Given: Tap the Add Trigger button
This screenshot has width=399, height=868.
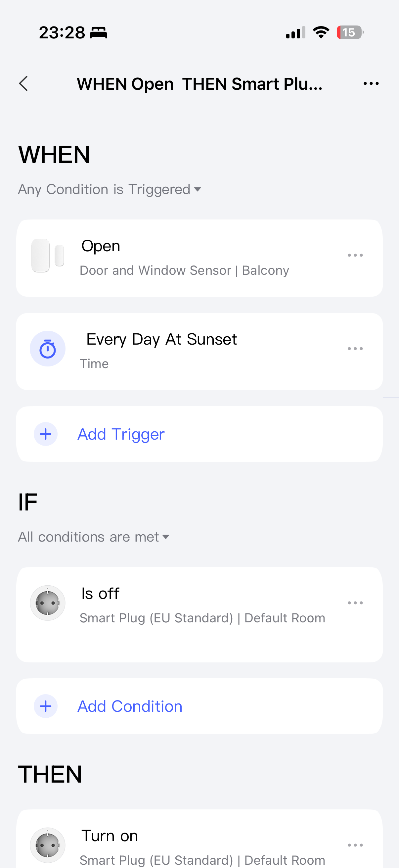Looking at the screenshot, I should (x=121, y=434).
